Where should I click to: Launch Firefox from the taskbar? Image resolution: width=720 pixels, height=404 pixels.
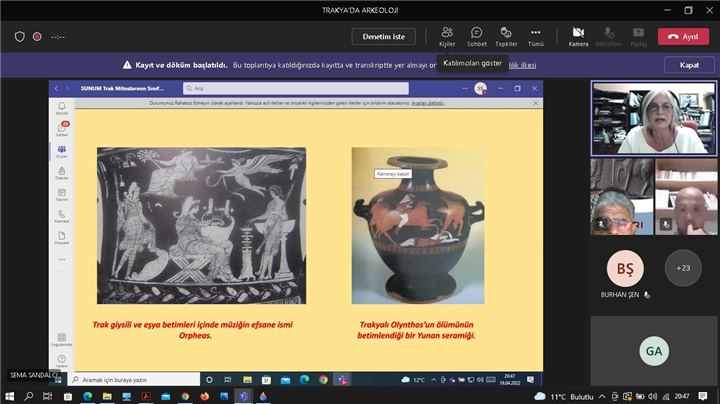204,396
